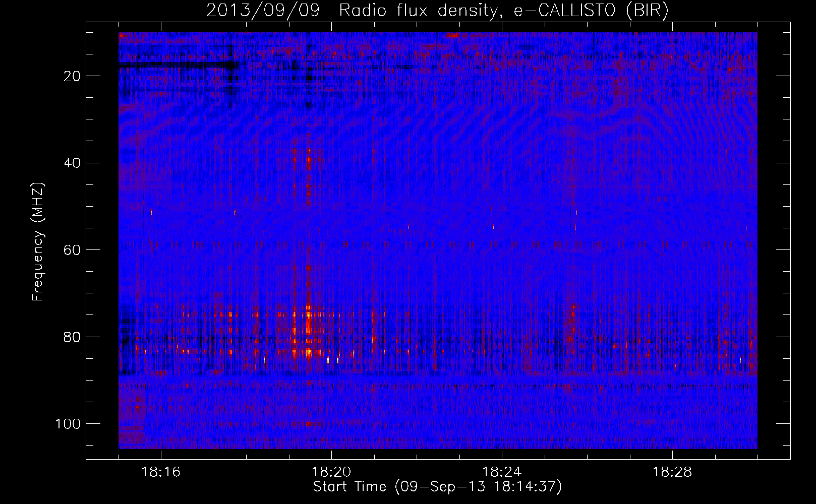This screenshot has height=504, width=816.
Task: Select the 18:16 time tick label
Action: point(161,472)
